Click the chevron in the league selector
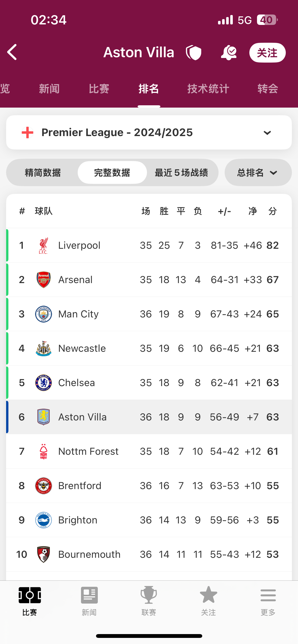 (x=267, y=133)
